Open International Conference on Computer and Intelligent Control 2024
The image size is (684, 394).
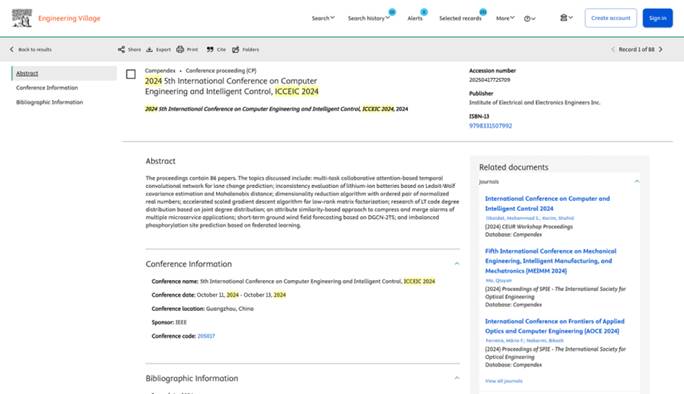(x=547, y=203)
